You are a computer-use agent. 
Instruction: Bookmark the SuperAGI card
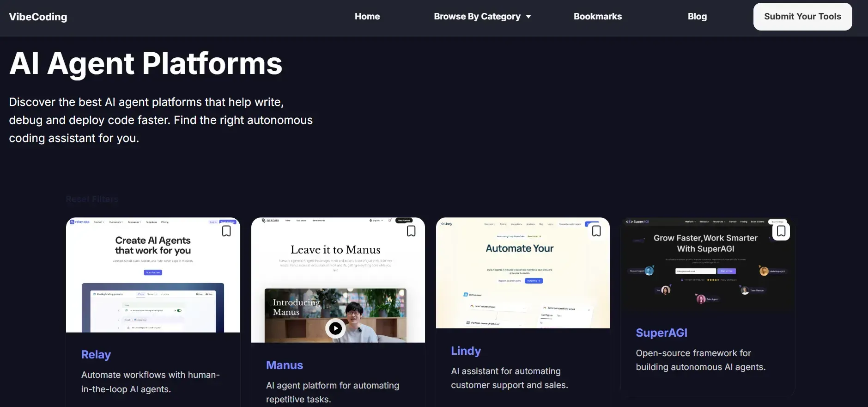781,231
